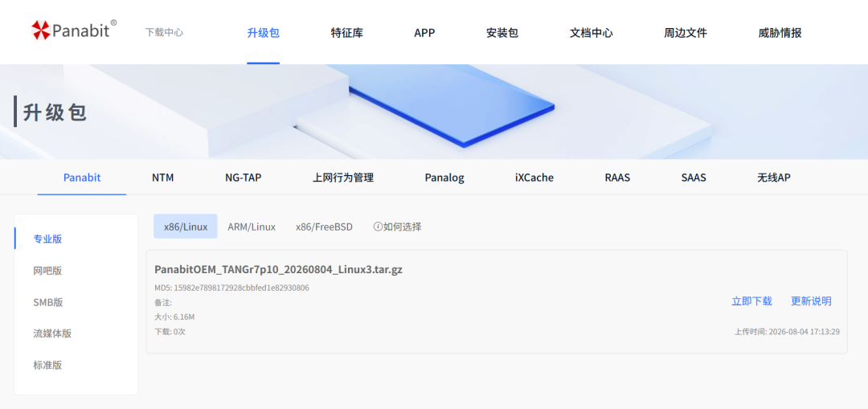
Task: Click the 上传时间 2026-08-04 17:13:29 text
Action: pyautogui.click(x=787, y=332)
